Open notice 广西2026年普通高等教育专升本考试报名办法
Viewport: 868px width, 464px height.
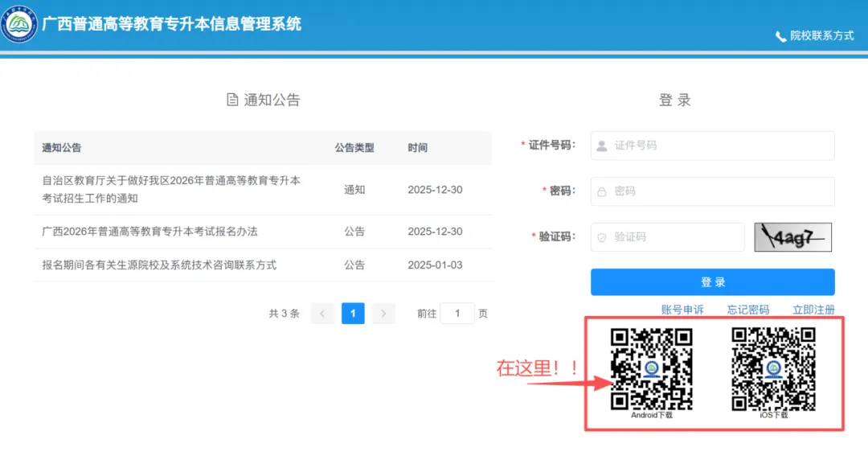coord(150,232)
